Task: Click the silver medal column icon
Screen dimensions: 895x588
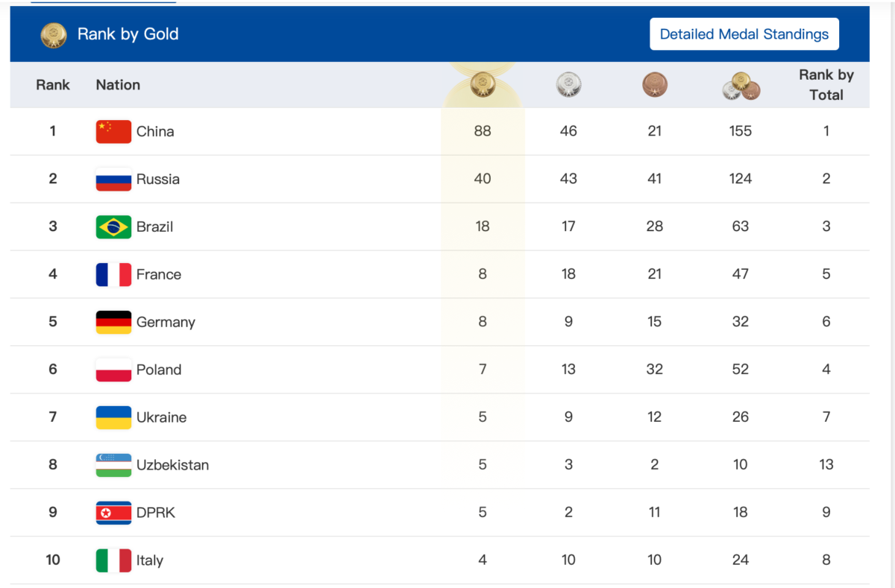Action: pos(568,85)
